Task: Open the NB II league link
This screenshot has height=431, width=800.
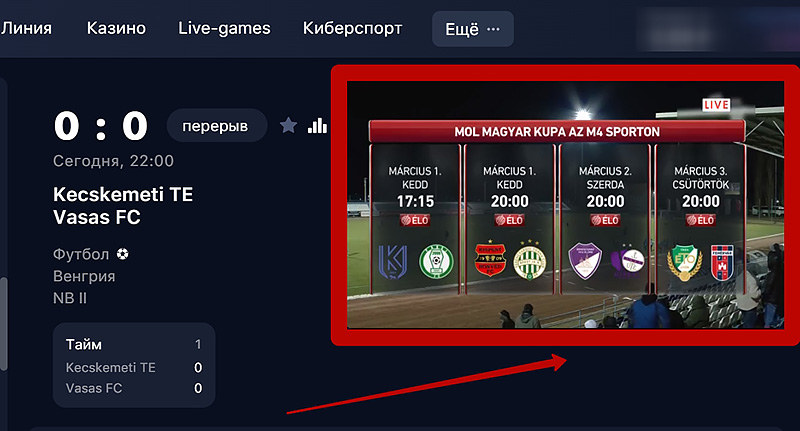Action: tap(70, 298)
